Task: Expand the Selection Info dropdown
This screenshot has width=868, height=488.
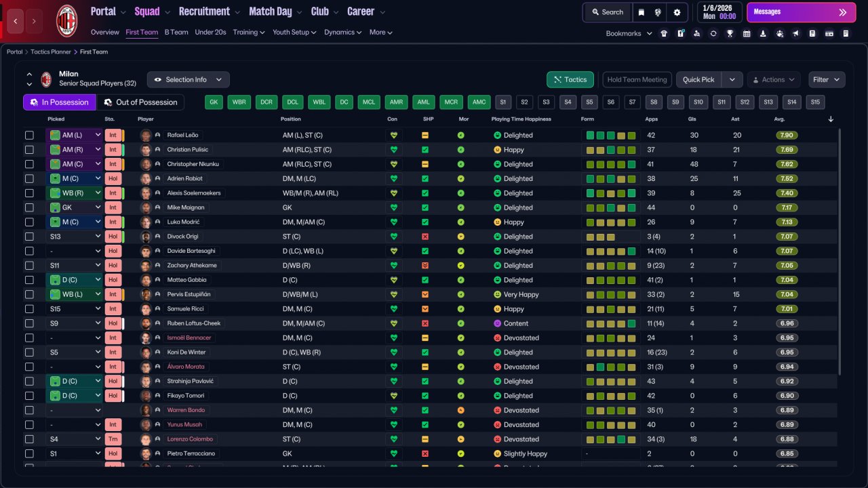Action: 188,79
